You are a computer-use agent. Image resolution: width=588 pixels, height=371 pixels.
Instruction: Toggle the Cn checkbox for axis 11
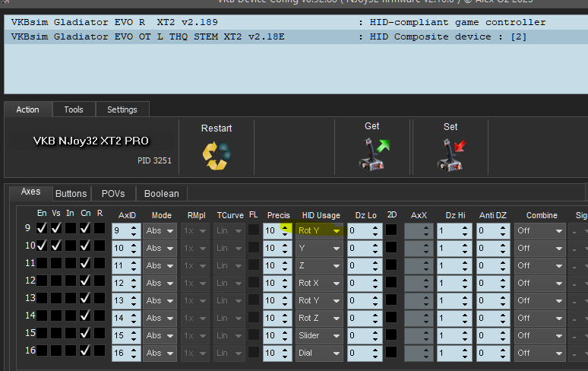(x=85, y=263)
